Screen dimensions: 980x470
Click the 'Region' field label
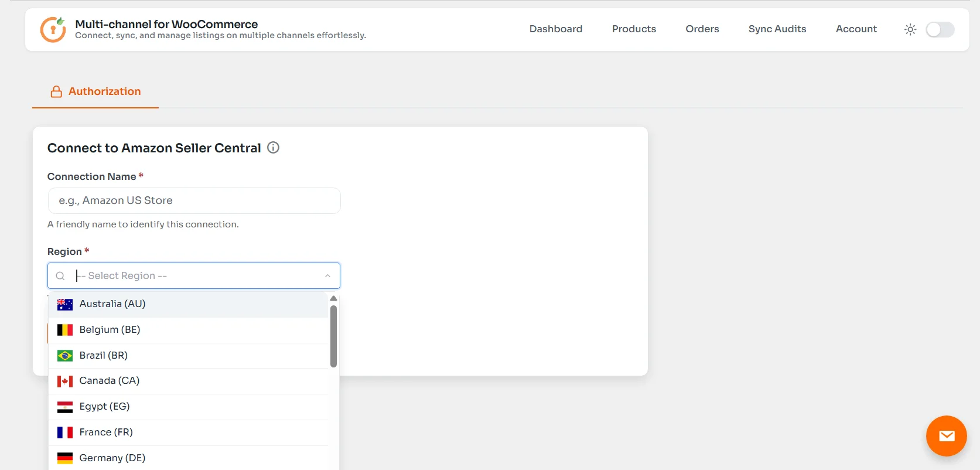coord(64,251)
